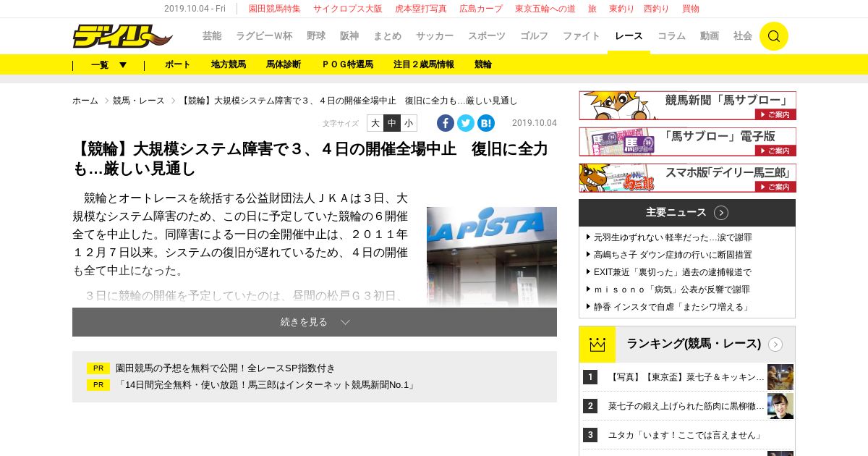The height and width of the screenshot is (456, 868).
Task: Set font size to 中 (medium)
Action: point(392,123)
